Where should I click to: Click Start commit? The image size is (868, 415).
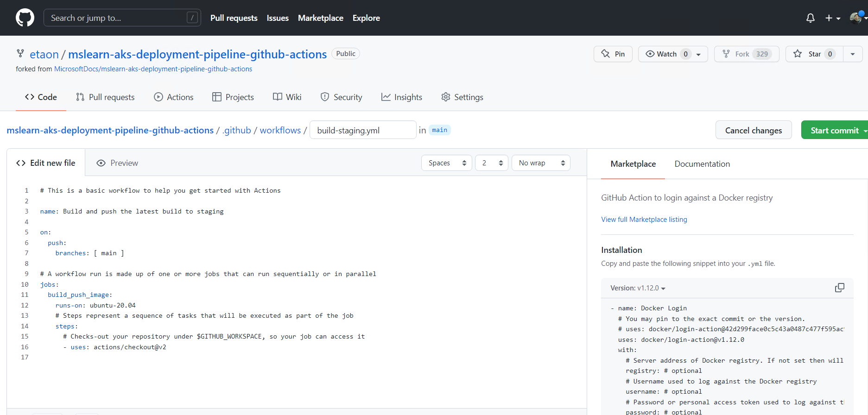(835, 130)
